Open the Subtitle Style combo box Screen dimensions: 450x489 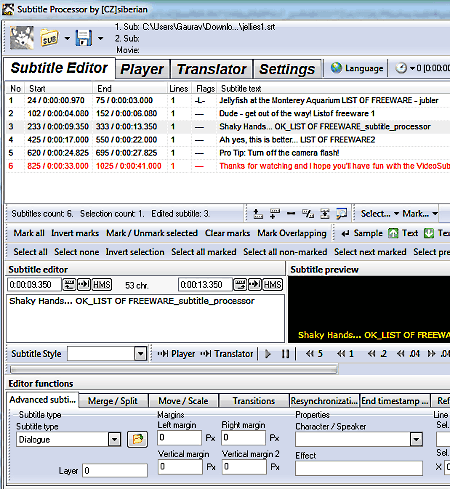(107, 354)
